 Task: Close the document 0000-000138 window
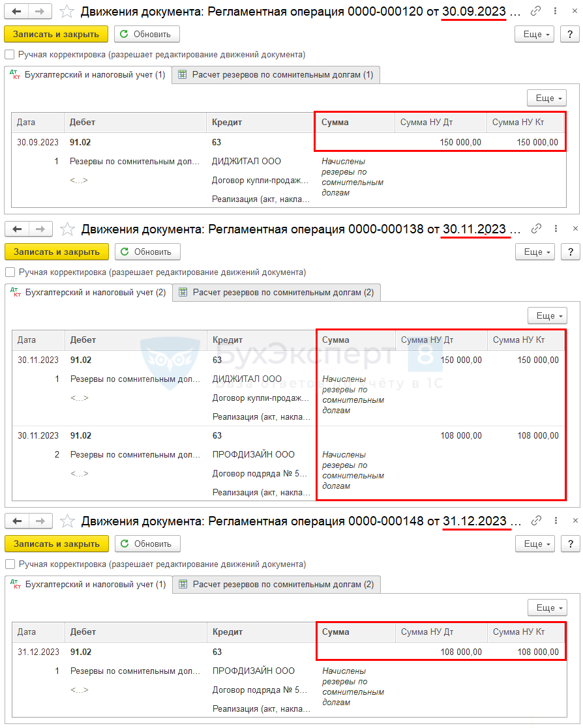click(x=575, y=229)
